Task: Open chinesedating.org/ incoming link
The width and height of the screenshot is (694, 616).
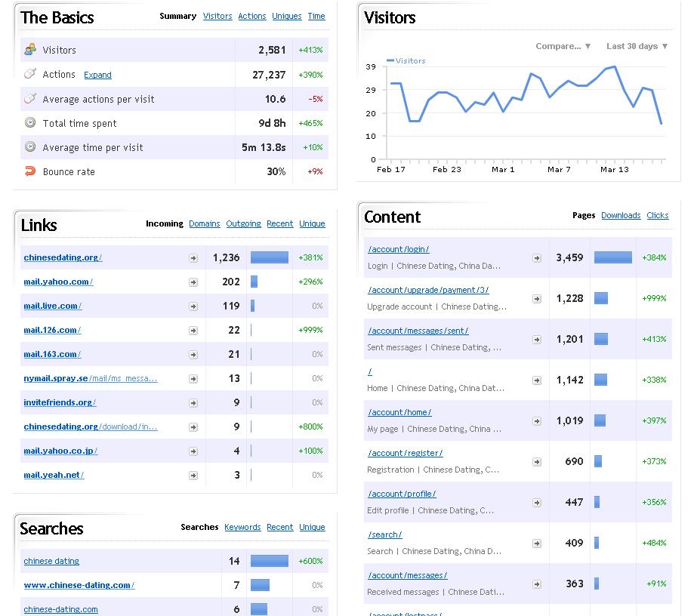Action: coord(63,257)
